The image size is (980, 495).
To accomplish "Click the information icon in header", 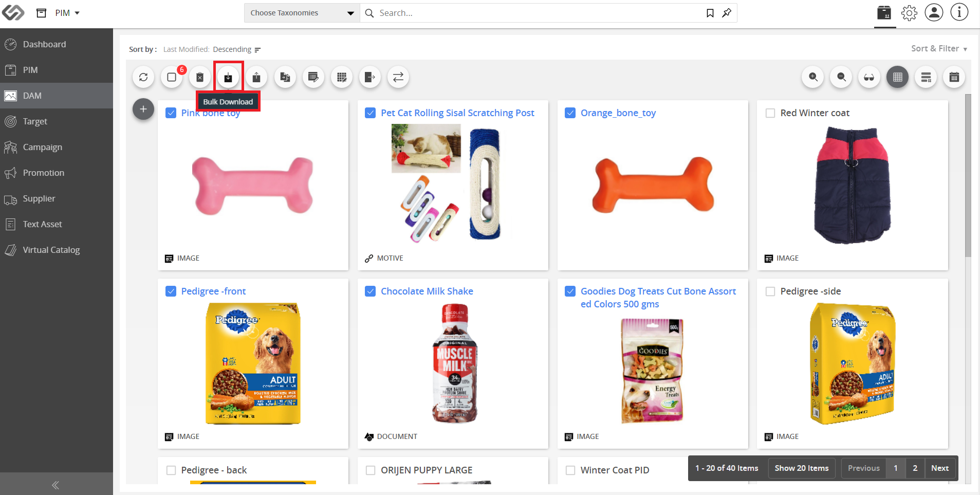I will 959,12.
